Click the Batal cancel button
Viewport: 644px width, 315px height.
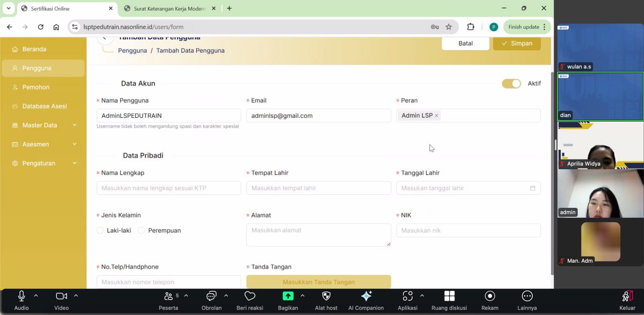pos(465,43)
